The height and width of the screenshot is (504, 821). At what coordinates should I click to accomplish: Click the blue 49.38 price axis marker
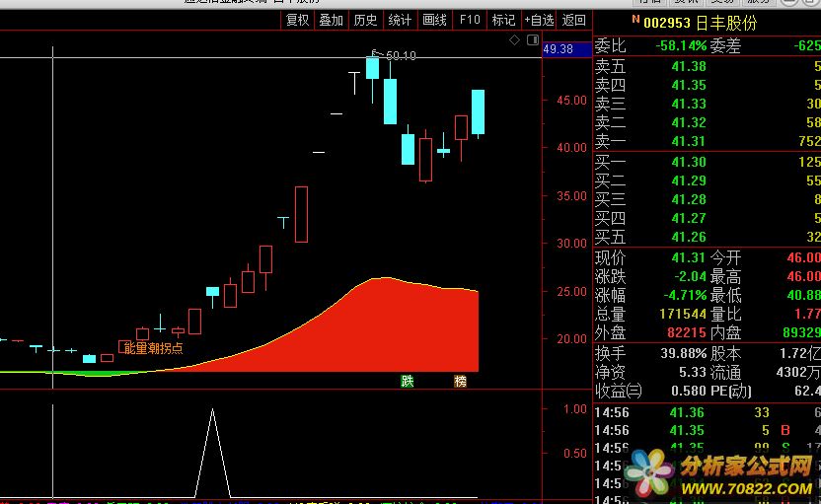click(x=558, y=49)
